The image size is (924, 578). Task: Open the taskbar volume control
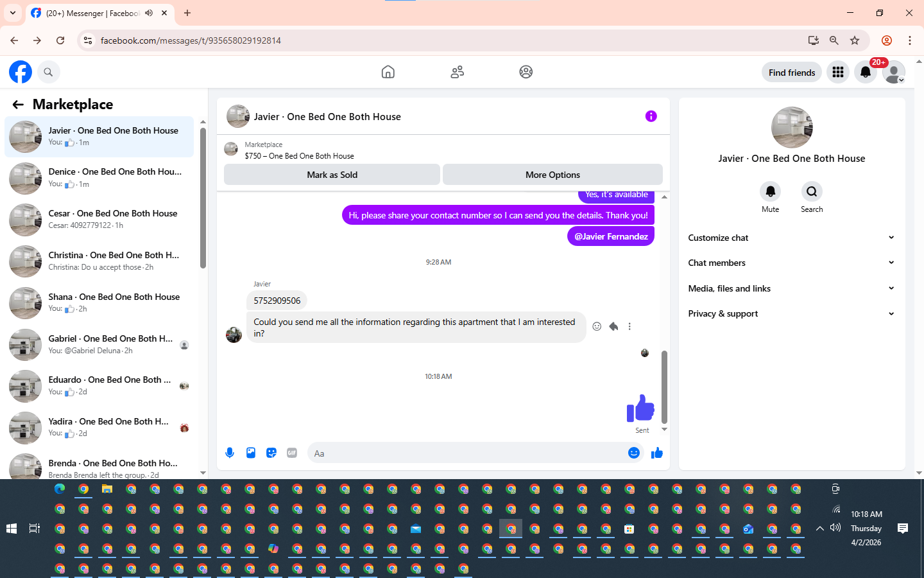[x=835, y=528]
